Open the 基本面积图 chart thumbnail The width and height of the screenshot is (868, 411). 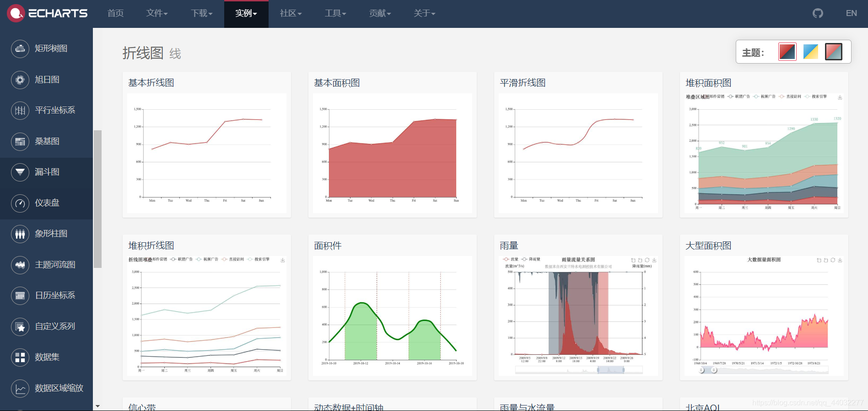(393, 153)
